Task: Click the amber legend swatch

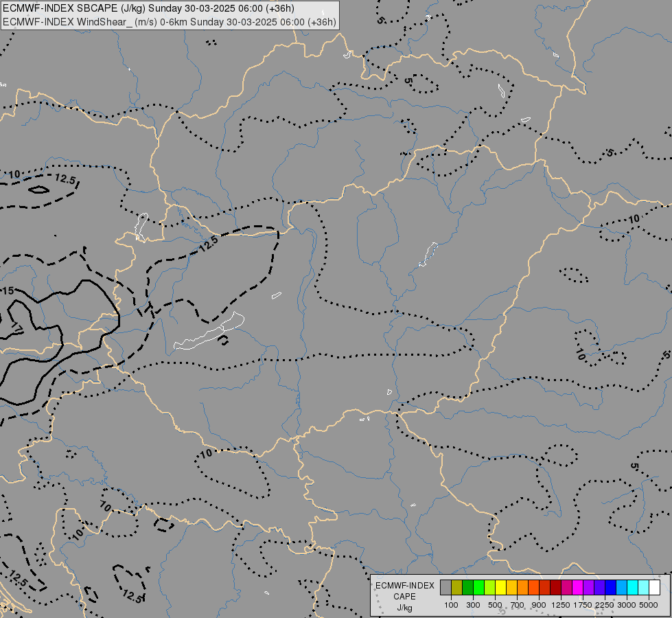Action: click(x=511, y=588)
